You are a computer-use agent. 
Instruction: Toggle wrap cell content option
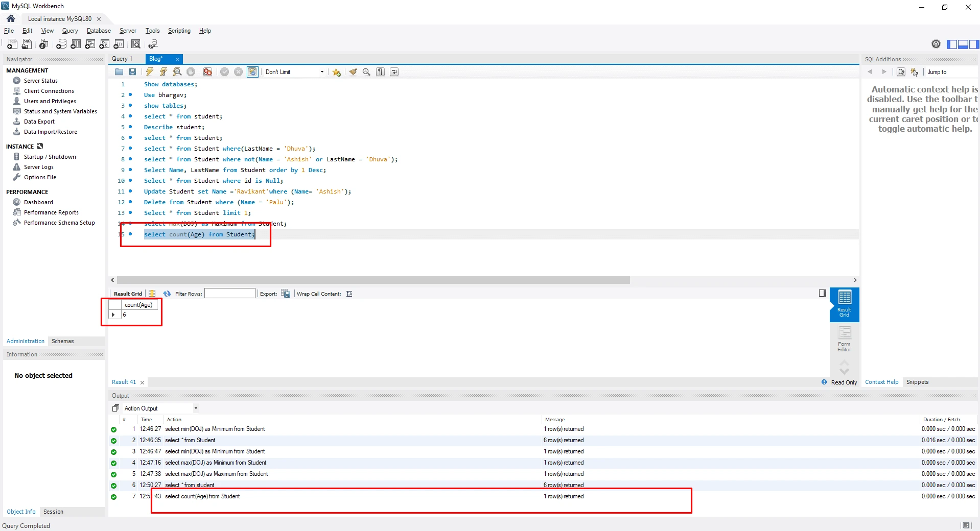(x=349, y=294)
